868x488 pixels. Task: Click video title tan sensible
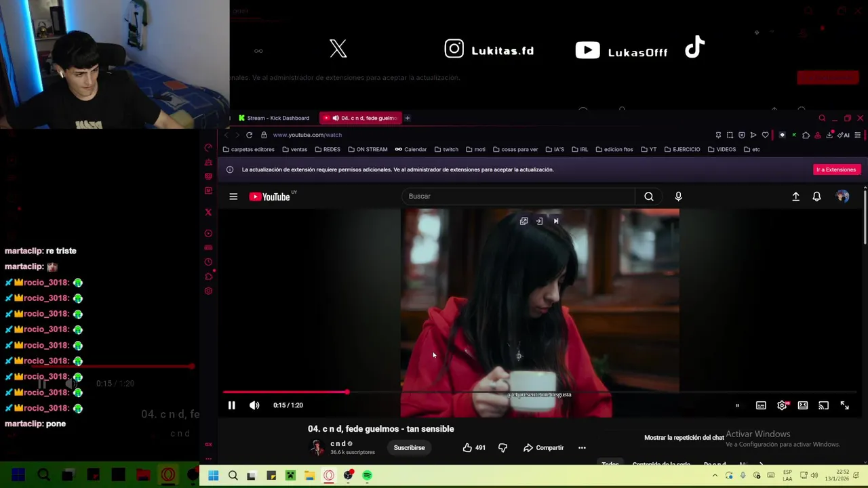(381, 429)
